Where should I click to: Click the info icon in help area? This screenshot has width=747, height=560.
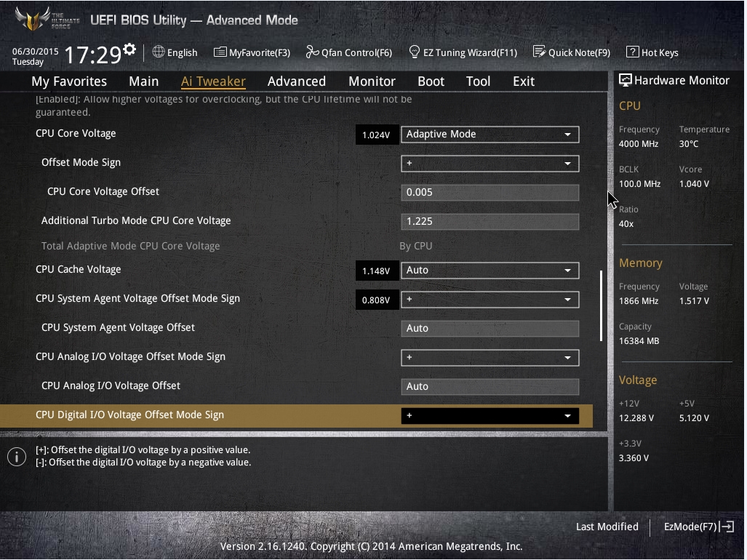17,457
